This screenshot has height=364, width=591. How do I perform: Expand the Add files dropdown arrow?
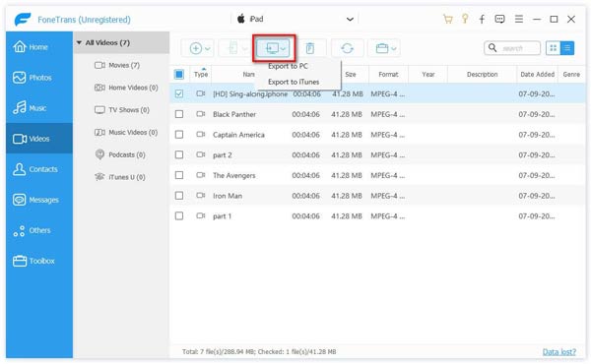(x=208, y=48)
